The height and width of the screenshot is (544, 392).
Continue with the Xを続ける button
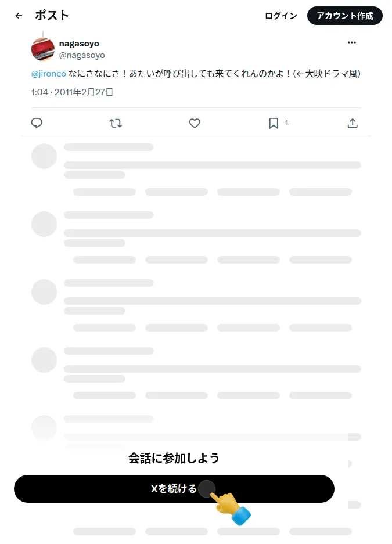[x=174, y=488]
